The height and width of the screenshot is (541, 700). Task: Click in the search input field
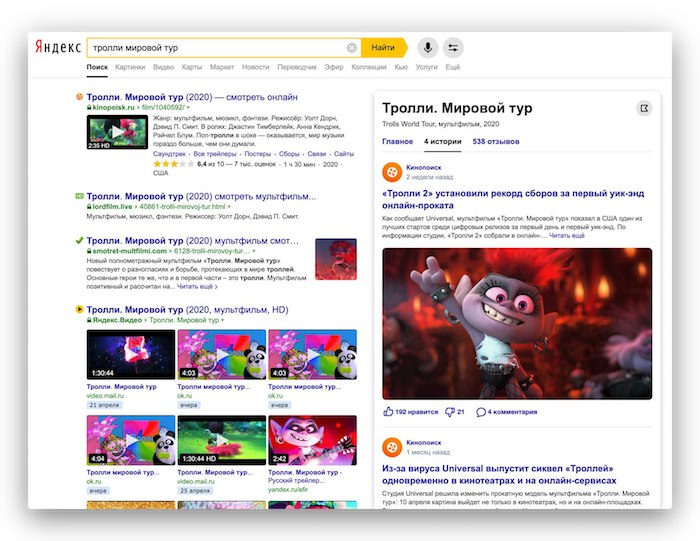219,48
